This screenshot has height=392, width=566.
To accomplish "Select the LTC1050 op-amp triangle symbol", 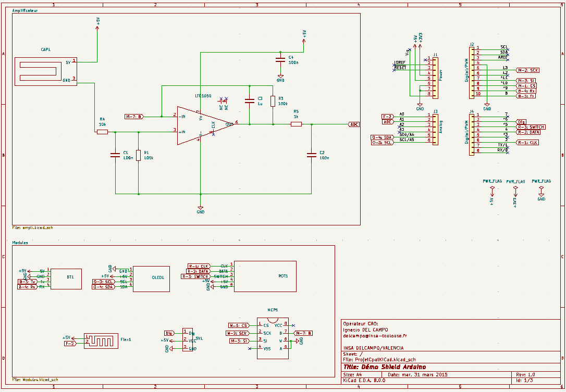I will click(x=205, y=125).
